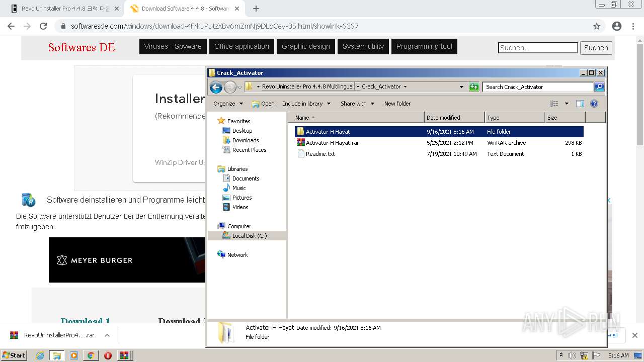Open the Graphic design menu
This screenshot has width=644, height=362.
click(x=306, y=46)
